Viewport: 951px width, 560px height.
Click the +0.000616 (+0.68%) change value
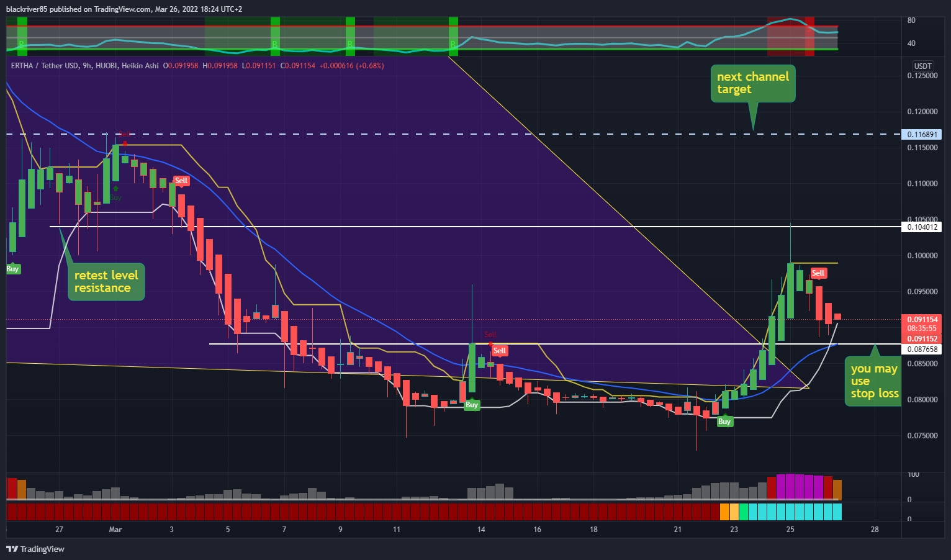pyautogui.click(x=352, y=66)
